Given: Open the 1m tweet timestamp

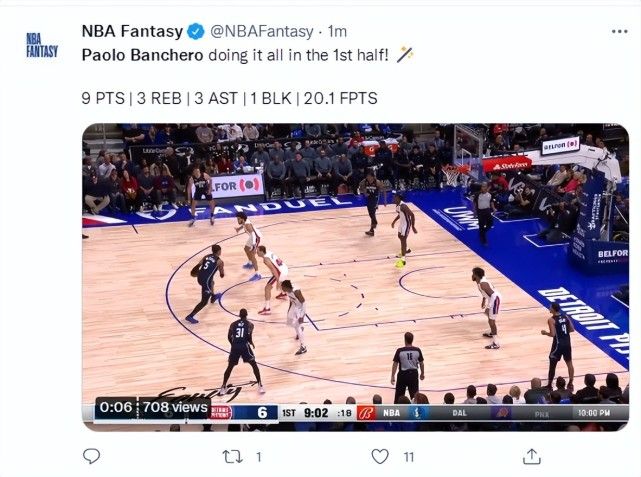Looking at the screenshot, I should (x=337, y=31).
